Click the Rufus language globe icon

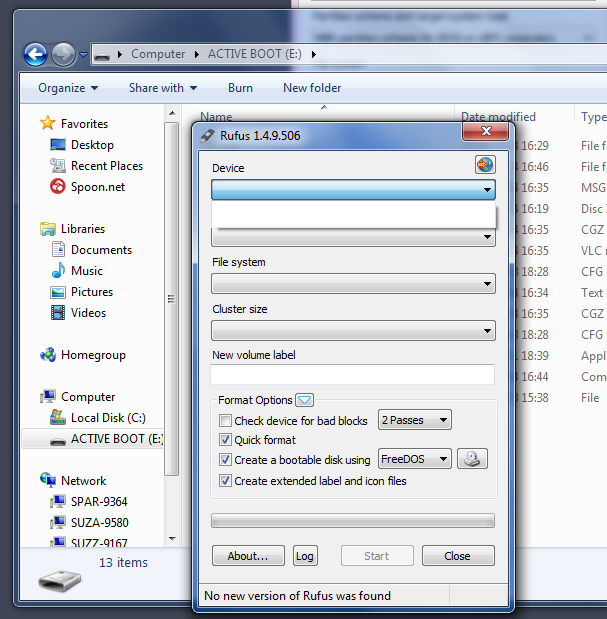[x=485, y=165]
